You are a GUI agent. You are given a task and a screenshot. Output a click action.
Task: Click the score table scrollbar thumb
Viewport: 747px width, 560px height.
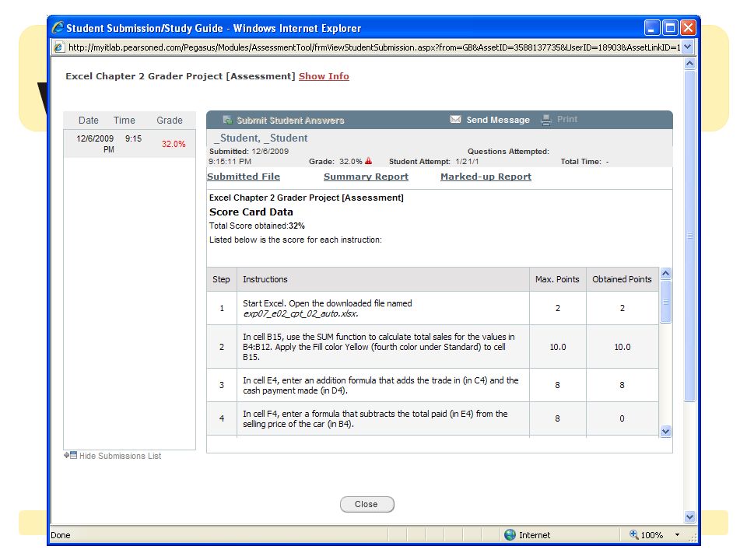pos(665,302)
